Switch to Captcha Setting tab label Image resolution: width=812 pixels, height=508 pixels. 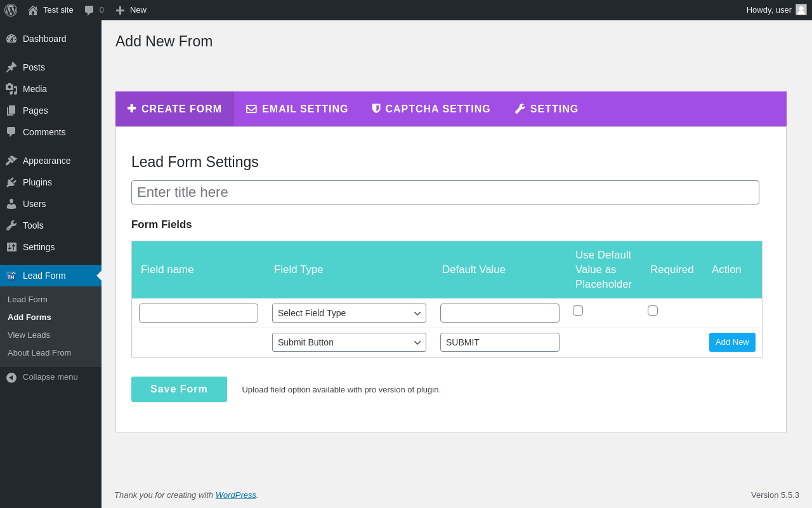coord(438,109)
